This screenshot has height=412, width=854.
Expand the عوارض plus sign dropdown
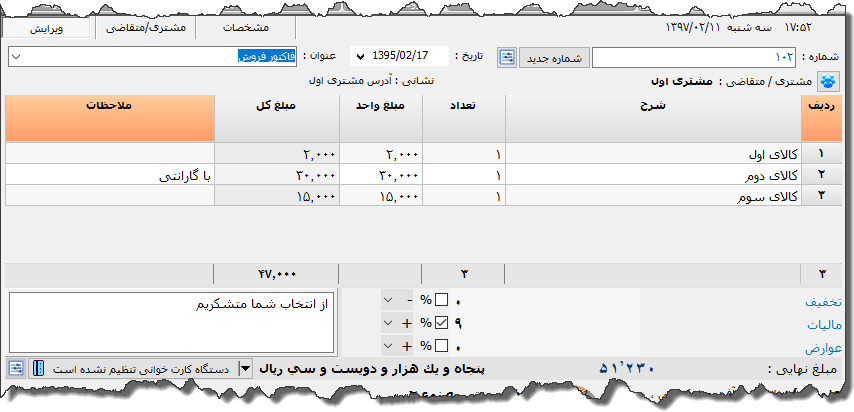tap(388, 346)
